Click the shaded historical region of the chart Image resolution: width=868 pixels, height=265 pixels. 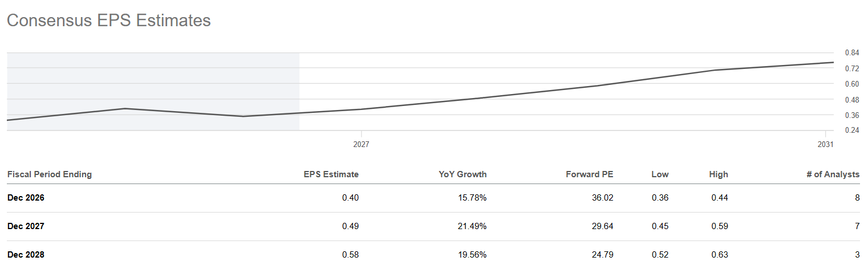tap(153, 92)
